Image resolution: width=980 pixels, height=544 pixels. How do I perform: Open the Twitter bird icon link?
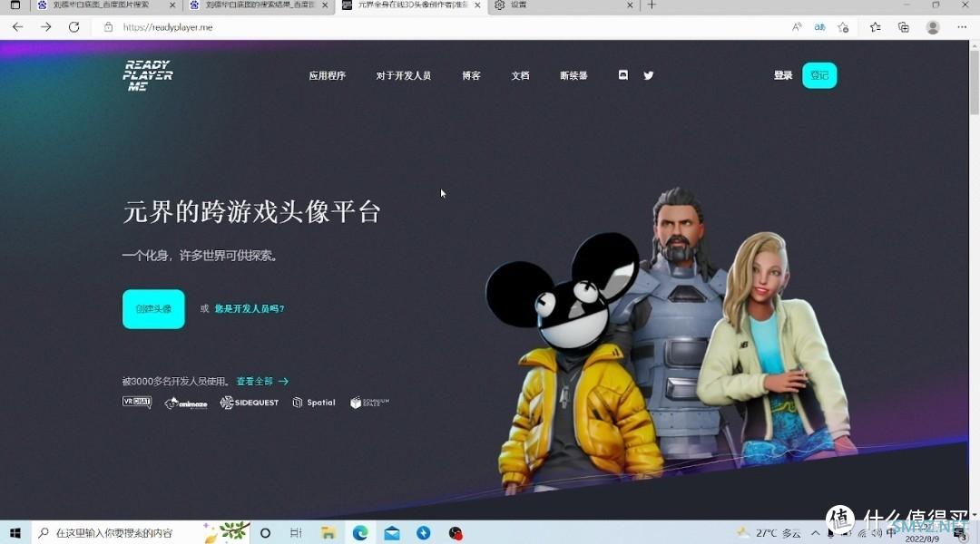coord(649,75)
